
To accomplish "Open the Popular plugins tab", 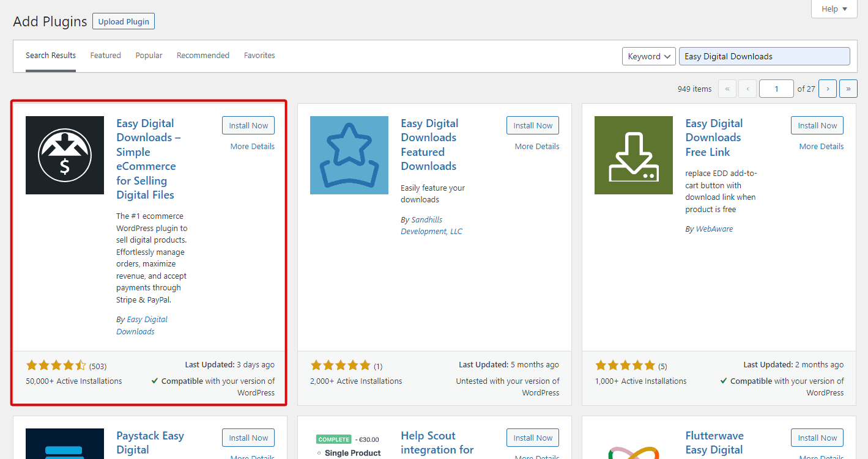I will [149, 56].
